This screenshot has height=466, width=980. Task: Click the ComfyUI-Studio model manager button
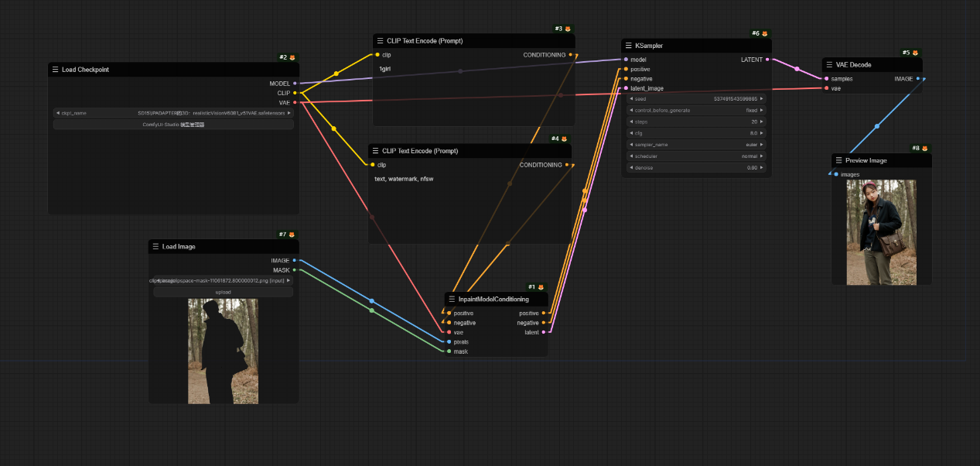173,125
